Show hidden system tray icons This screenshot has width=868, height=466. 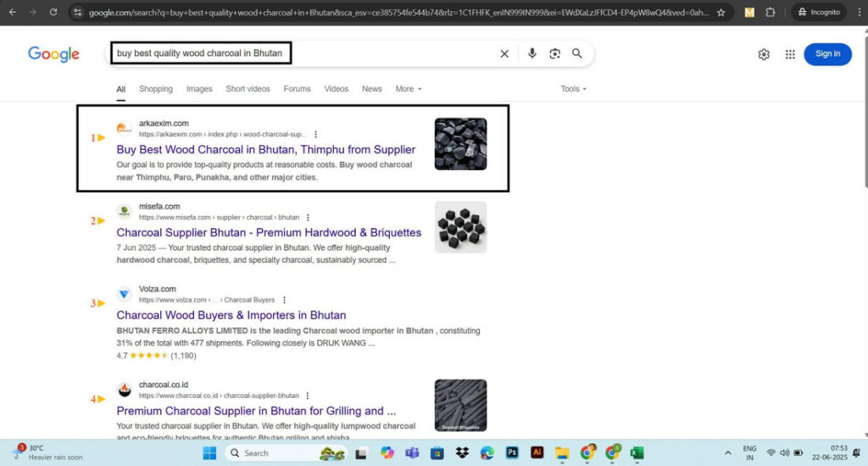coord(727,452)
